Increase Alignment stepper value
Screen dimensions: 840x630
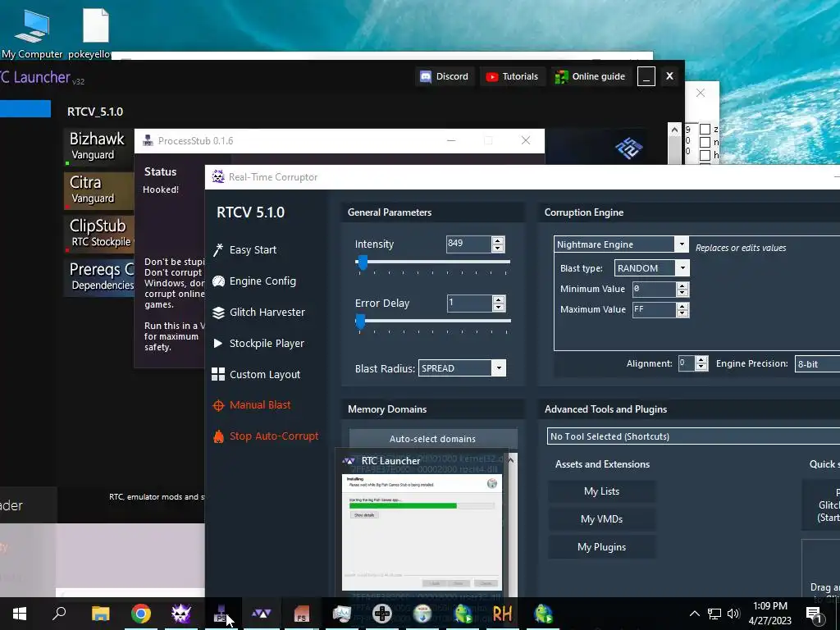tap(702, 359)
